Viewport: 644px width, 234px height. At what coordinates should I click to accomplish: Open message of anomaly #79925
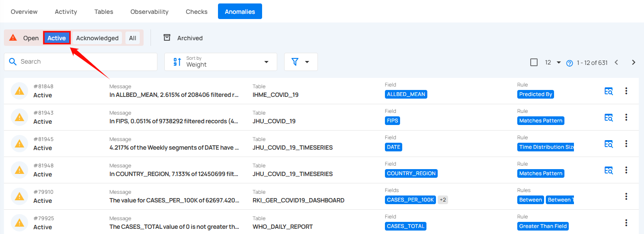tap(174, 227)
